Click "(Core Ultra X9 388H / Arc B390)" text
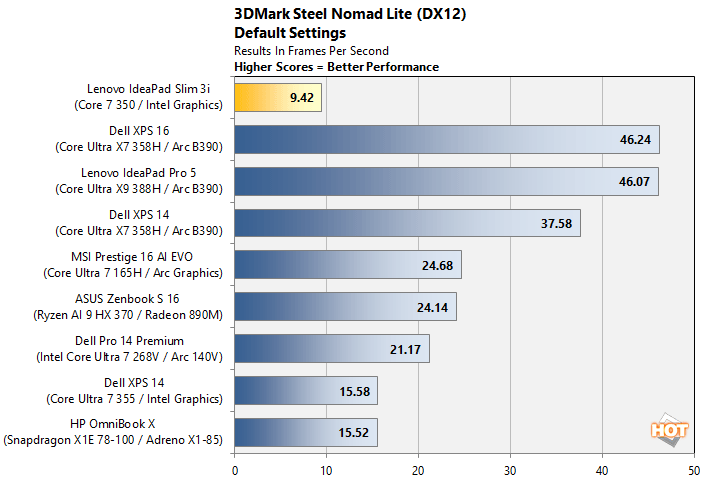Image resolution: width=708 pixels, height=481 pixels. pos(139,189)
